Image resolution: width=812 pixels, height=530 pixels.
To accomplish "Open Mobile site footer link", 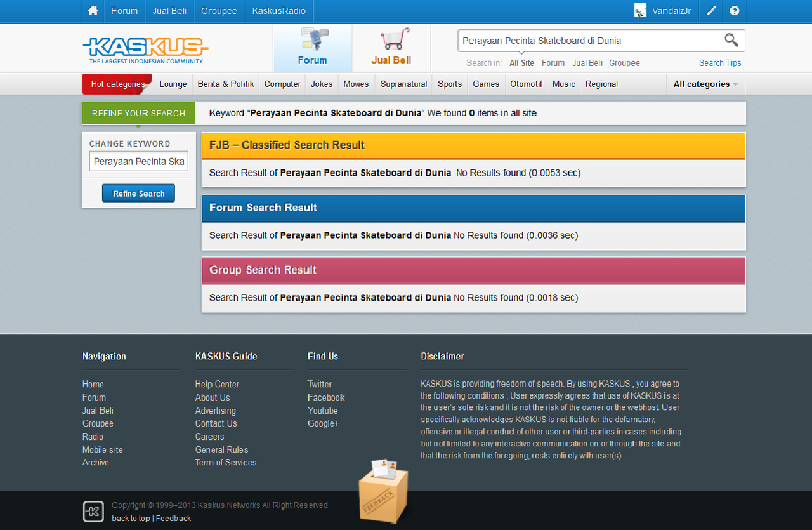I will 103,449.
